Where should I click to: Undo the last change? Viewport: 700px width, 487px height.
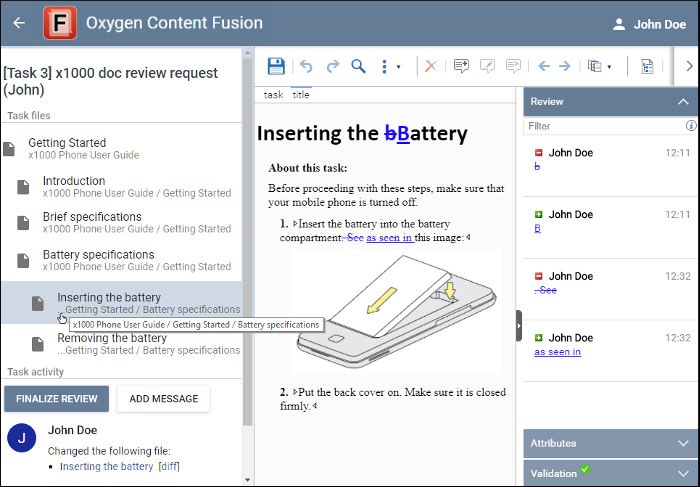pos(306,66)
